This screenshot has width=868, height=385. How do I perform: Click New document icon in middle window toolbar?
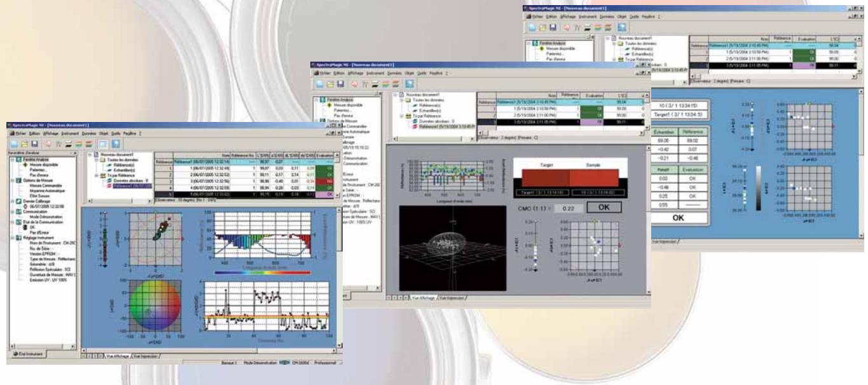(320, 84)
